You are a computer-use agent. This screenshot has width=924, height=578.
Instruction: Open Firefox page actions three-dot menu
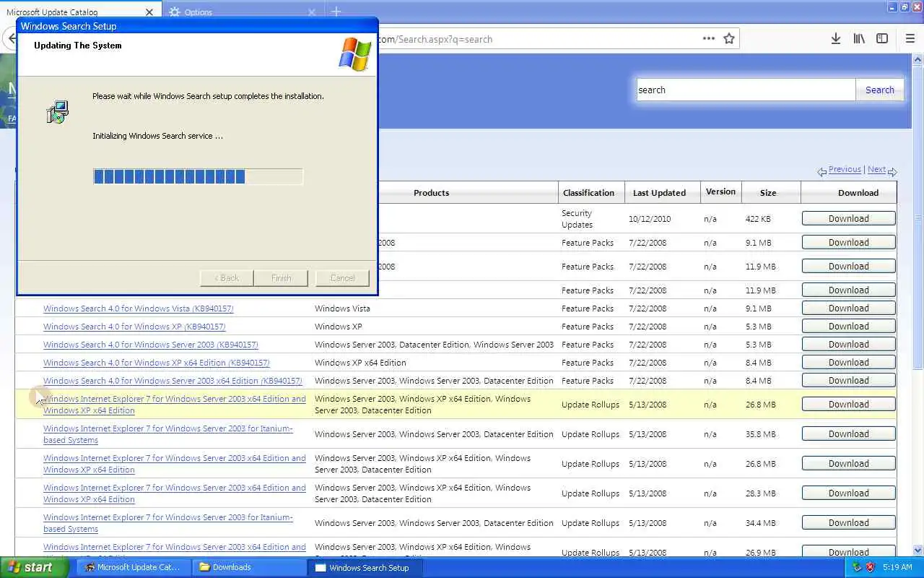click(709, 39)
